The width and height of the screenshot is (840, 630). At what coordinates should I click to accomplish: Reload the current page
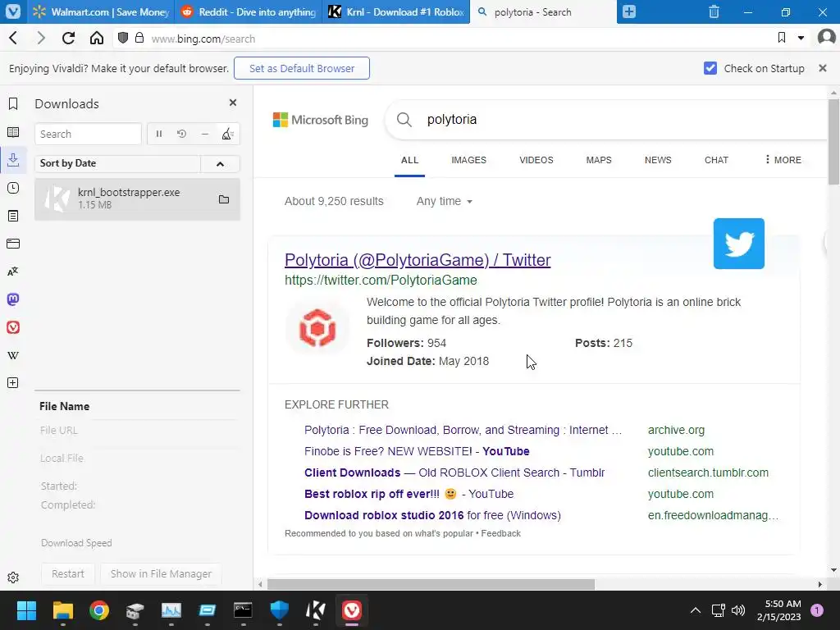68,38
